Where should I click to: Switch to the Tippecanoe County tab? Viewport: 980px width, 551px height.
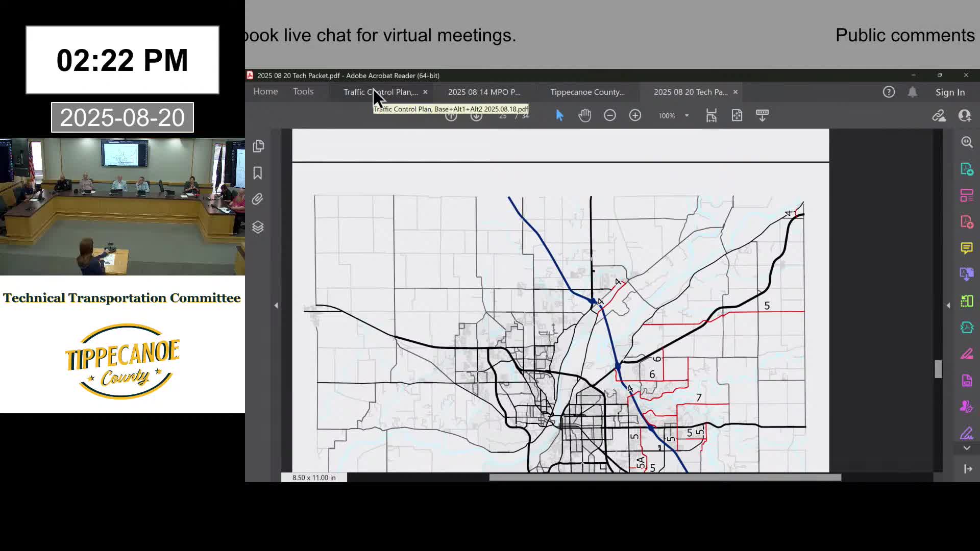[x=587, y=92]
